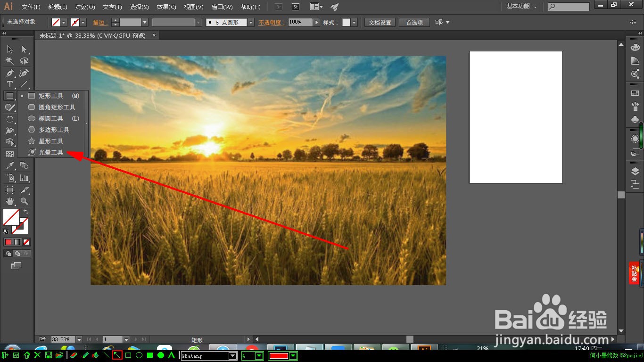Open the 5 点圆形 brush dropdown
This screenshot has height=362, width=644.
coord(250,22)
